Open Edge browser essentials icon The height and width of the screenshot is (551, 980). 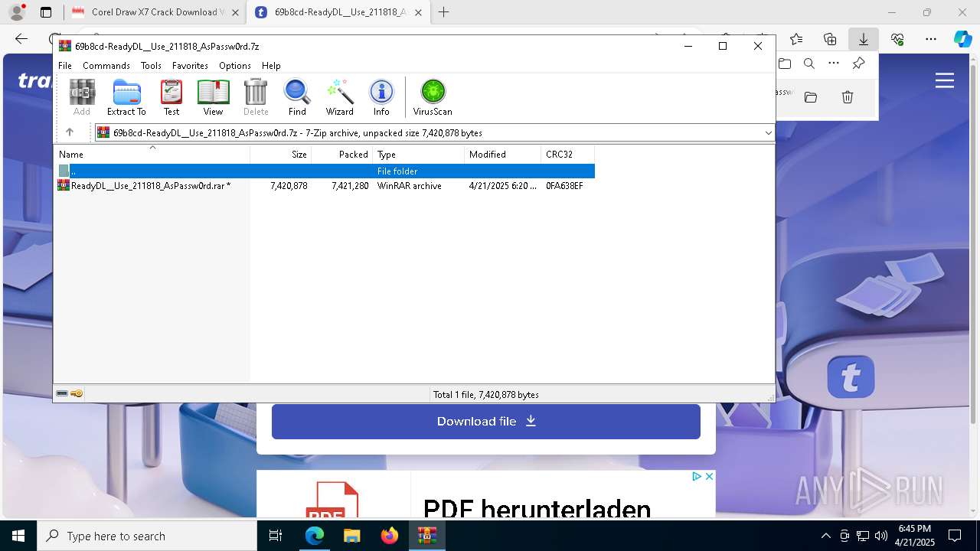pyautogui.click(x=897, y=39)
